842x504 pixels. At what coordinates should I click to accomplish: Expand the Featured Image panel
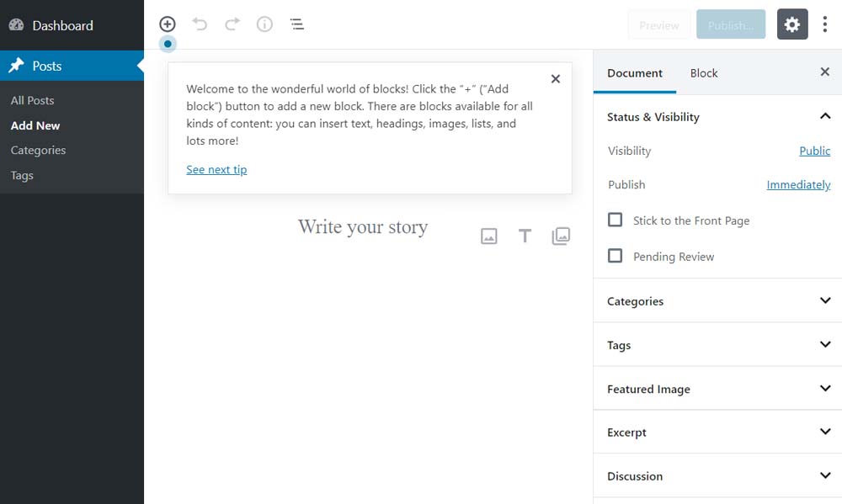717,389
